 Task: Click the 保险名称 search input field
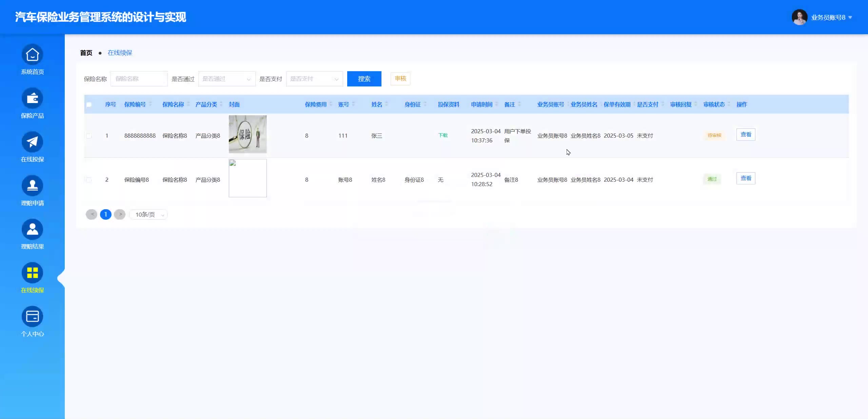139,79
